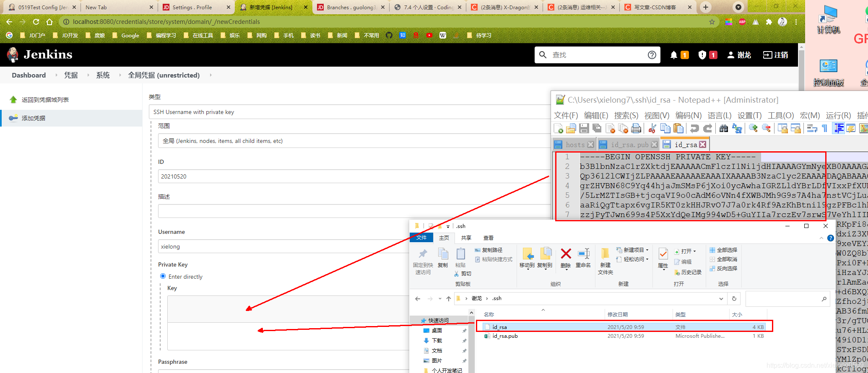Click 返回到凭据域列表 link
The width and height of the screenshot is (868, 373).
[x=45, y=100]
